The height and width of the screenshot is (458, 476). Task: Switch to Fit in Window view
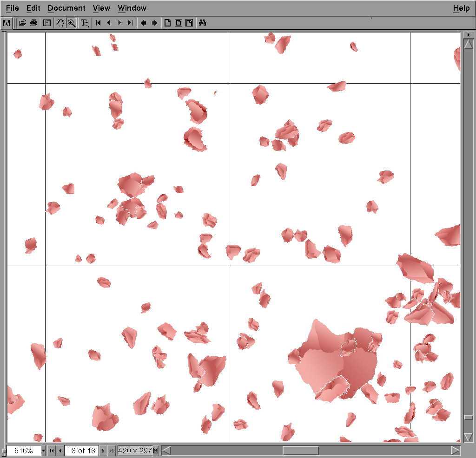(178, 23)
